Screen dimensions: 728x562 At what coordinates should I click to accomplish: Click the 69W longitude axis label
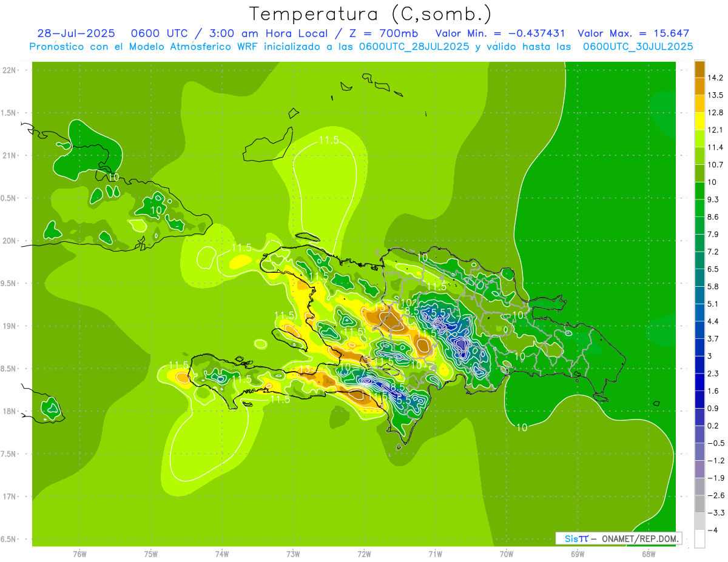[x=578, y=554]
